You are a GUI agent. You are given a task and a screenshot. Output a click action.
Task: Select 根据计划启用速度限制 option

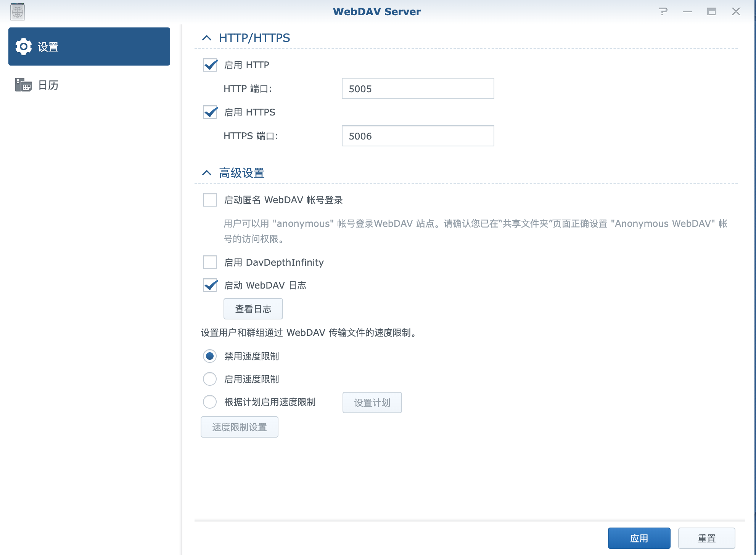[x=209, y=402]
